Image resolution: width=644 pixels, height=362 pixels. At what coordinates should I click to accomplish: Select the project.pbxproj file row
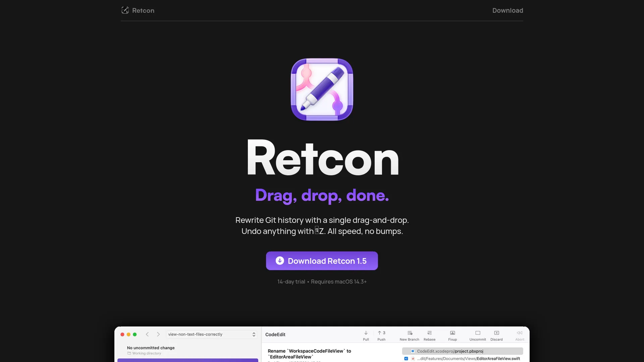coord(463,351)
